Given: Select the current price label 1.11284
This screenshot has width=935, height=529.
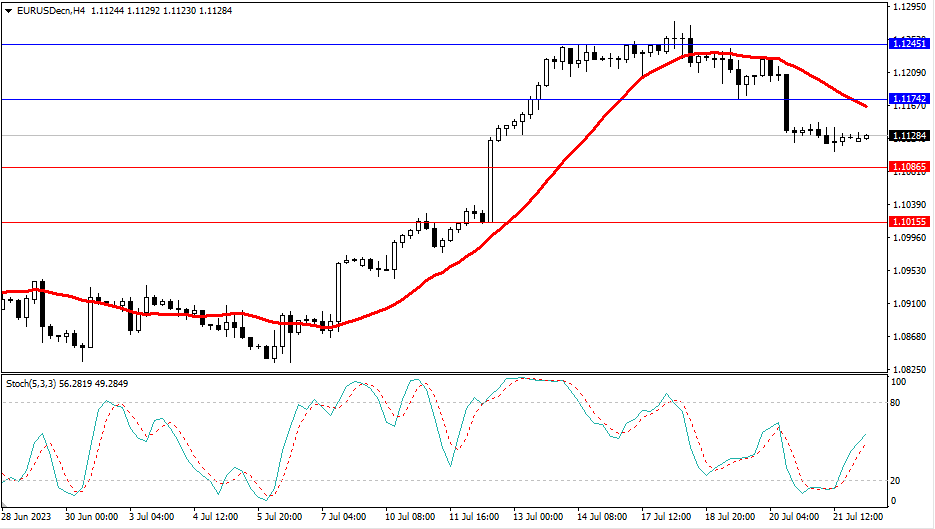Looking at the screenshot, I should (910, 135).
